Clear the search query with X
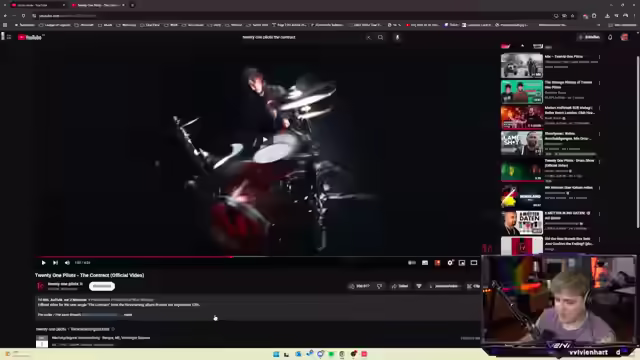The image size is (640, 360). [x=369, y=37]
